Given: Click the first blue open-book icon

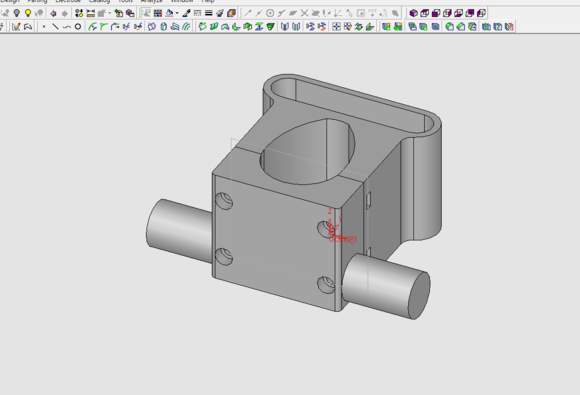Looking at the screenshot, I should (285, 27).
